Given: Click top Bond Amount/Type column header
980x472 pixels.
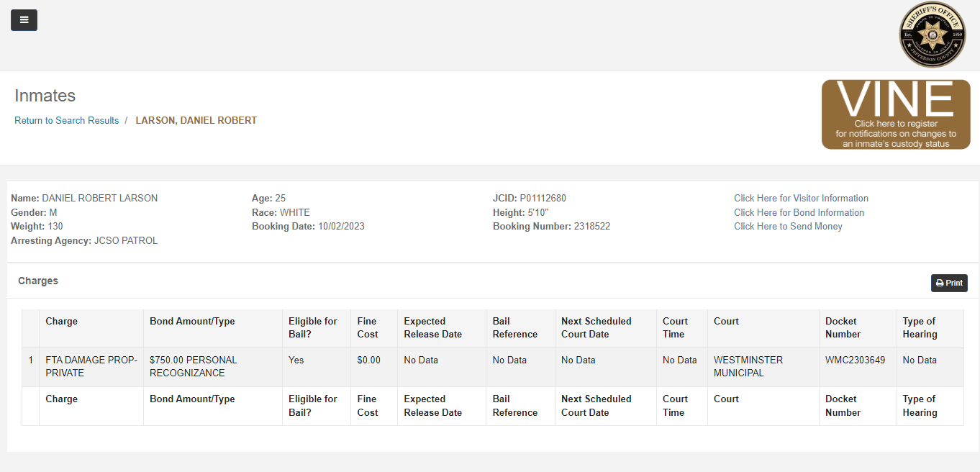Looking at the screenshot, I should [213, 328].
